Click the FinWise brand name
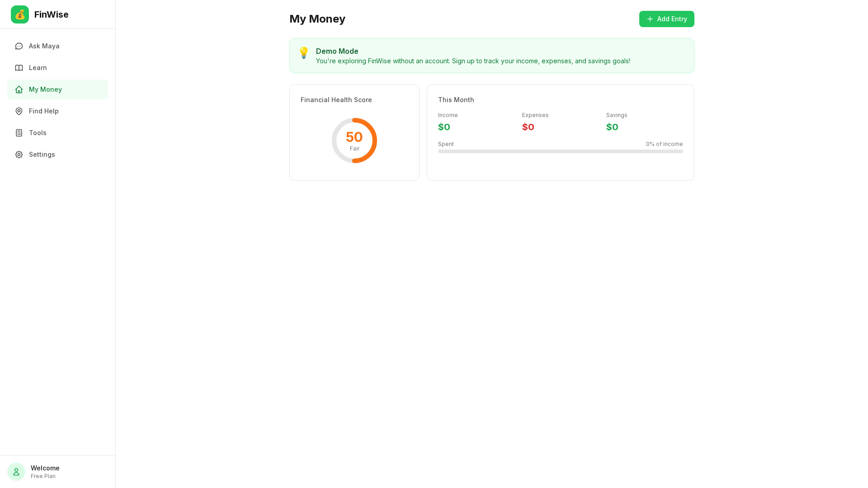 52,14
